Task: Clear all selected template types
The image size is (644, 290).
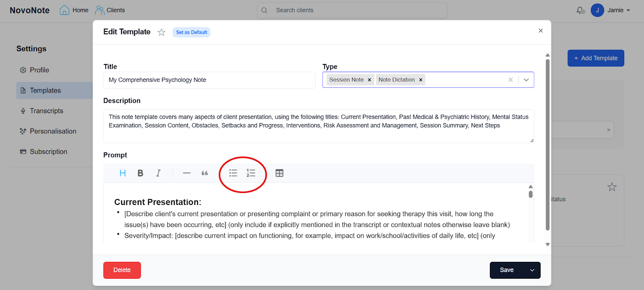Action: tap(510, 80)
